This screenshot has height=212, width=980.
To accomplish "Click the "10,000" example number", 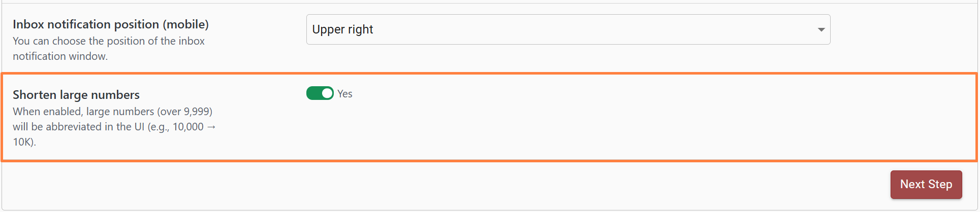I will pos(188,127).
